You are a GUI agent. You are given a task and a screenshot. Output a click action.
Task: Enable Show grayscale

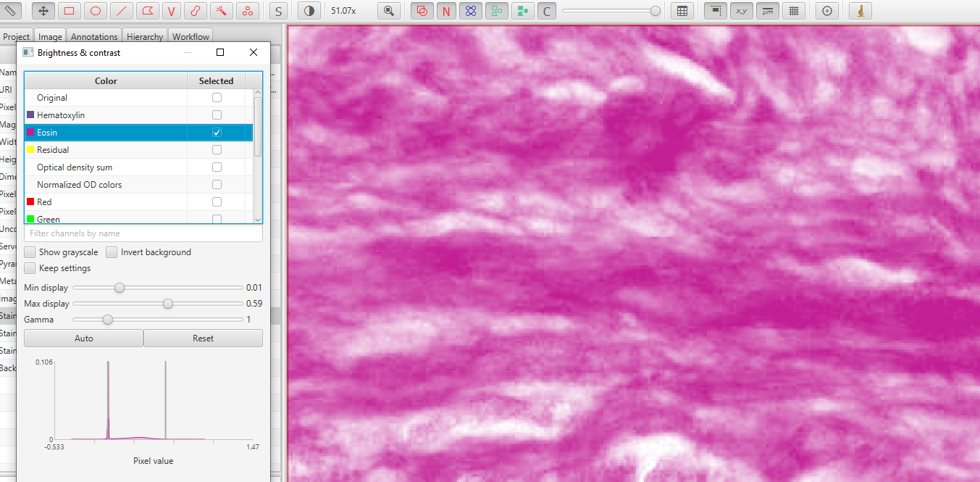(x=30, y=252)
